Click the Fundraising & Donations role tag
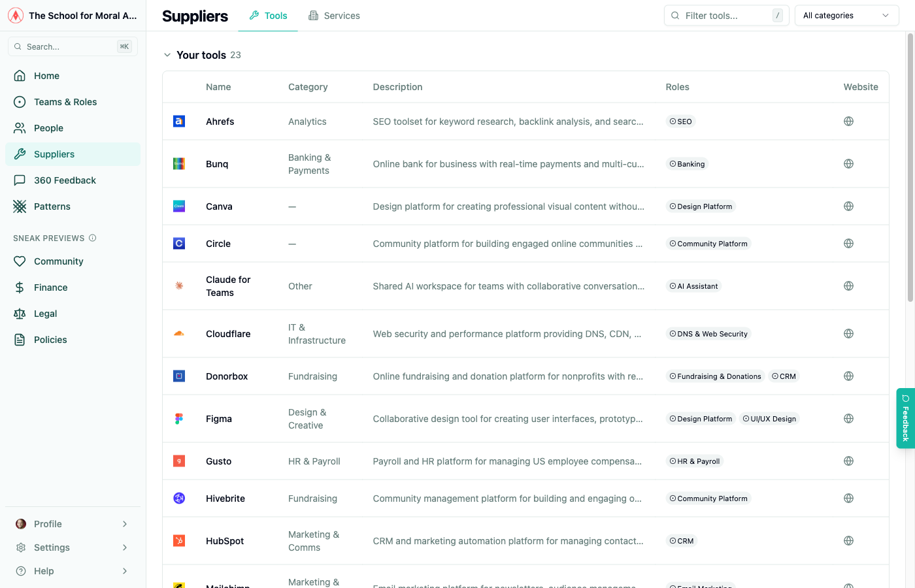 point(715,376)
